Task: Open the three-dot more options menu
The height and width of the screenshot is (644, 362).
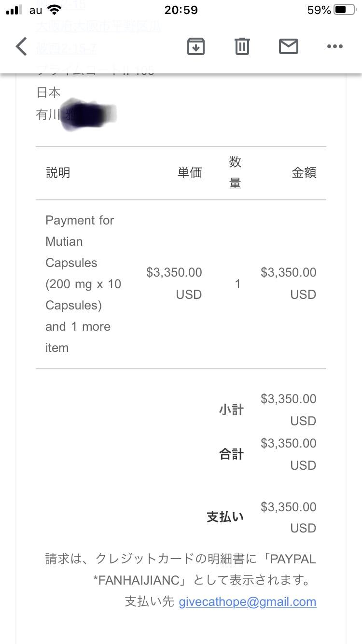Action: coord(334,46)
